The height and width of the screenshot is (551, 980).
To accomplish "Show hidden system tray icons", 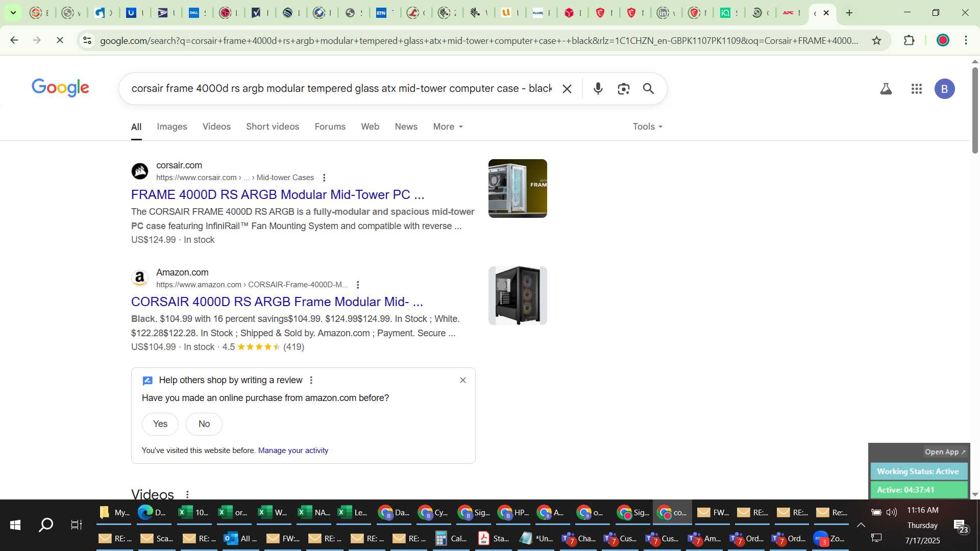I will point(861,525).
